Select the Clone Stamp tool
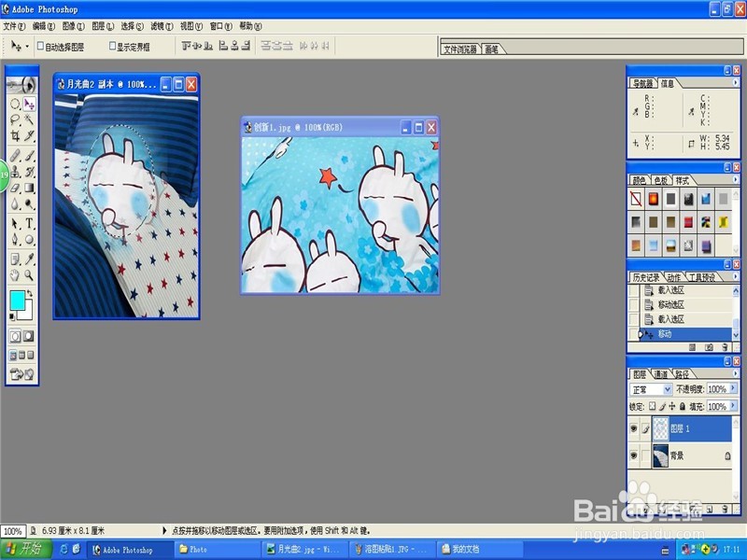The width and height of the screenshot is (747, 560). tap(15, 172)
